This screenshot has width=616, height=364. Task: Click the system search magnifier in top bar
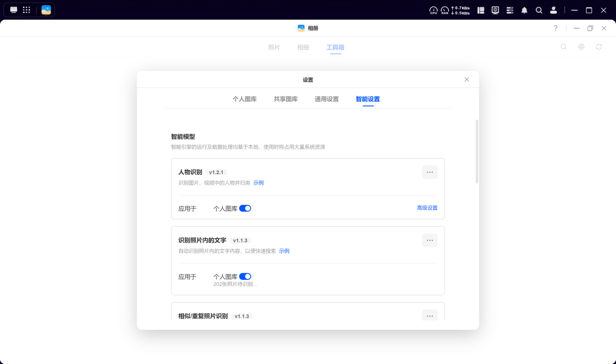tap(539, 10)
